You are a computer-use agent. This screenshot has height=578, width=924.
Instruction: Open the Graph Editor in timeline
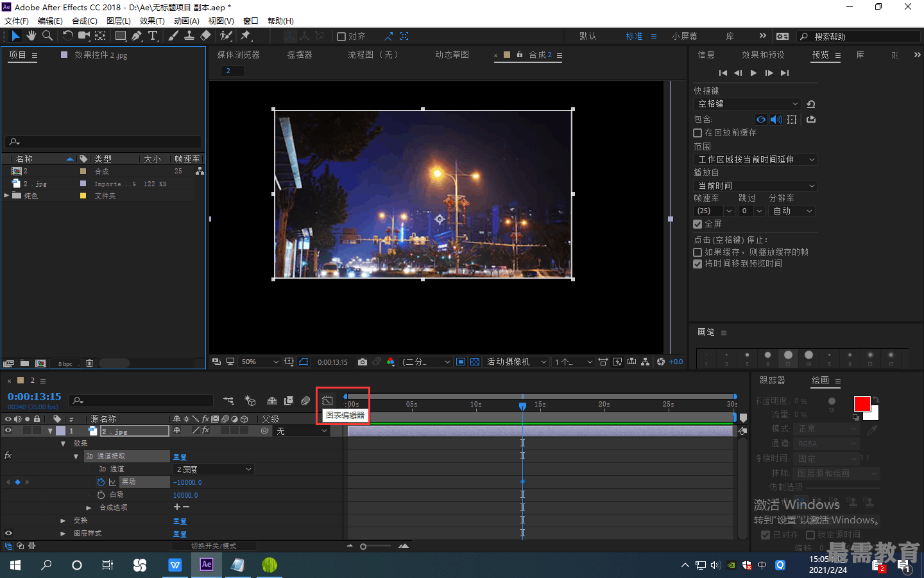(327, 401)
